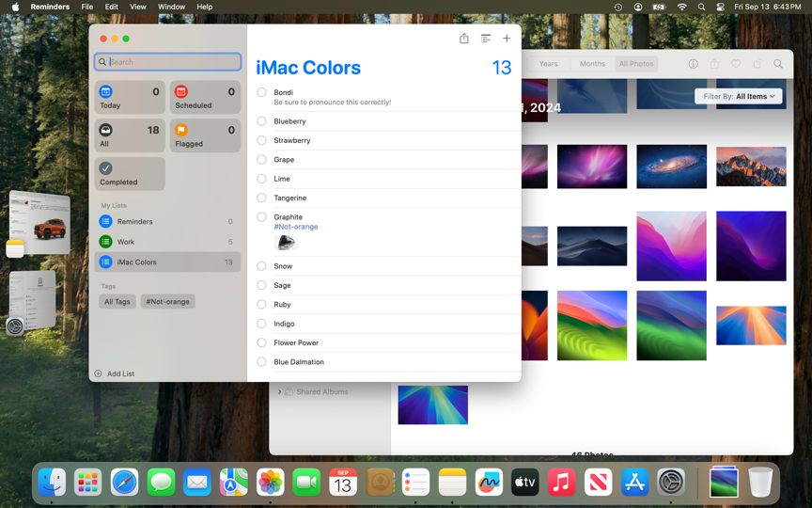Open the Scheduled smart list
Image resolution: width=812 pixels, height=508 pixels.
tap(205, 98)
